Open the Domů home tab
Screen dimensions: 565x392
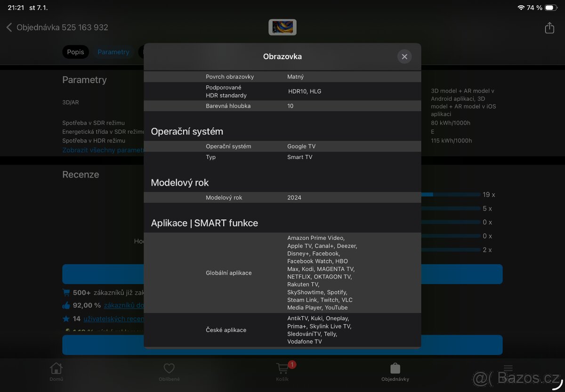pos(56,372)
